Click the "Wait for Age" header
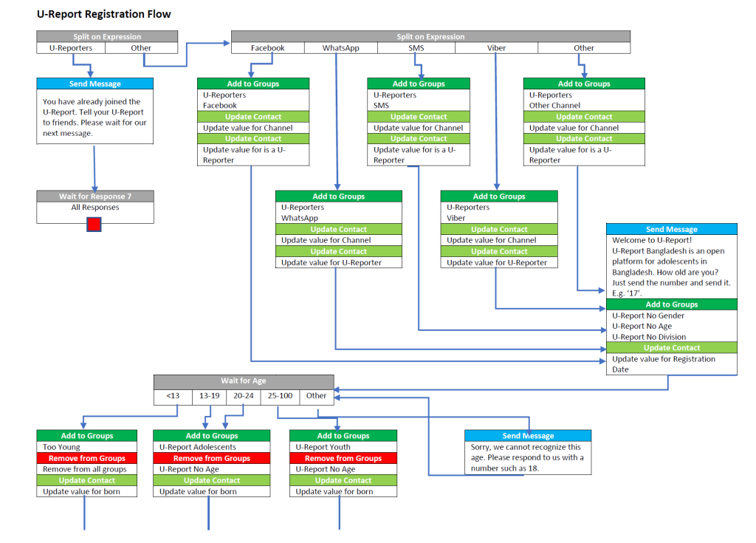756x543 pixels. (244, 380)
